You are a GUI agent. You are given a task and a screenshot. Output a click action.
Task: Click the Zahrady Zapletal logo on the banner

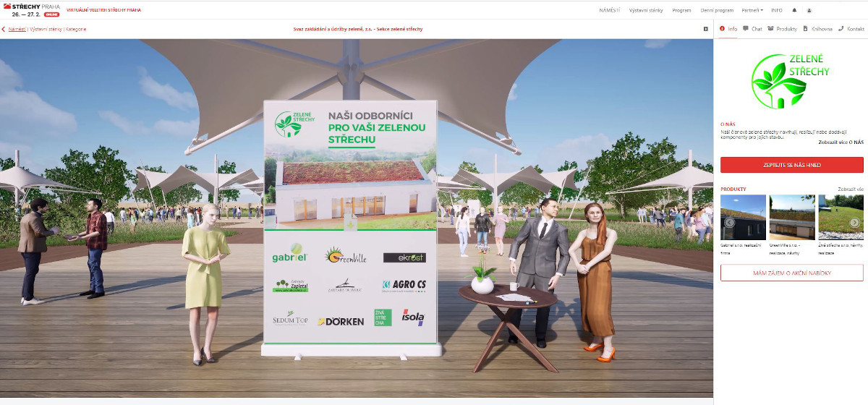click(290, 285)
